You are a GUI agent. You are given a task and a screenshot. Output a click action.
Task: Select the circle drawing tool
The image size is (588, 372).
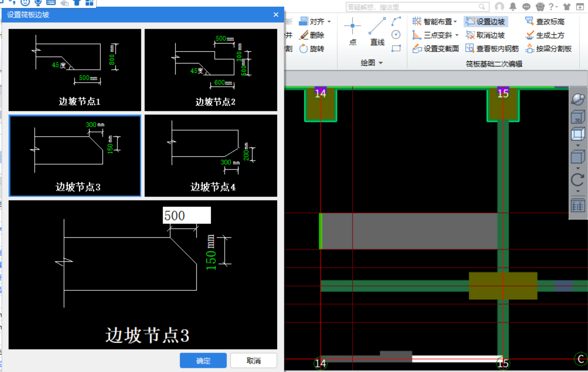coord(396,35)
